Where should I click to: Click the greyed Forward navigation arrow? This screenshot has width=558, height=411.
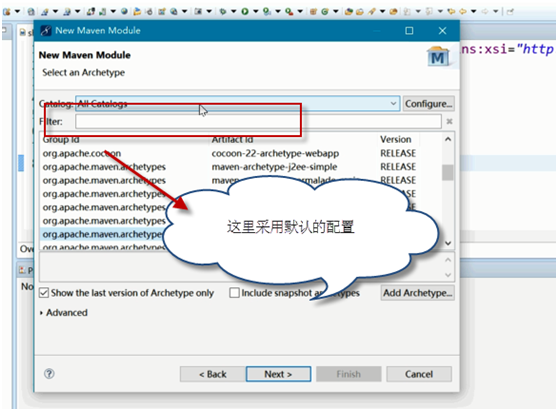click(485, 11)
